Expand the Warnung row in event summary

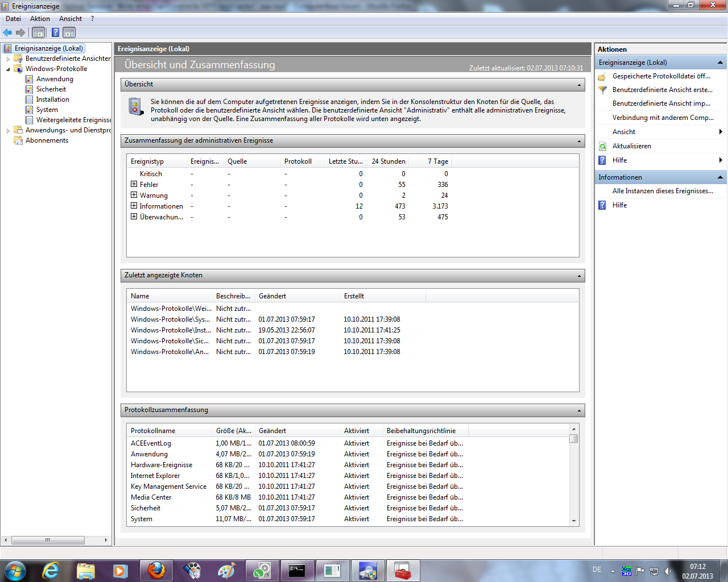click(134, 195)
